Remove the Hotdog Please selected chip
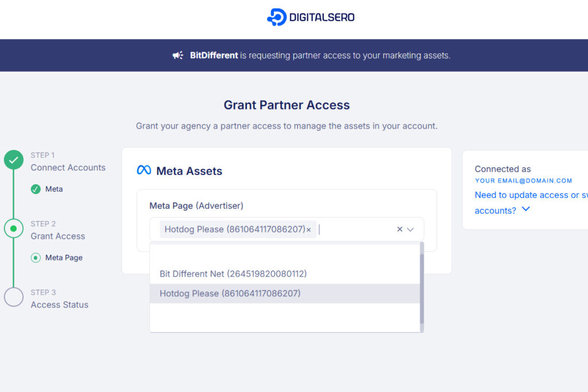This screenshot has width=588, height=392. tap(308, 230)
